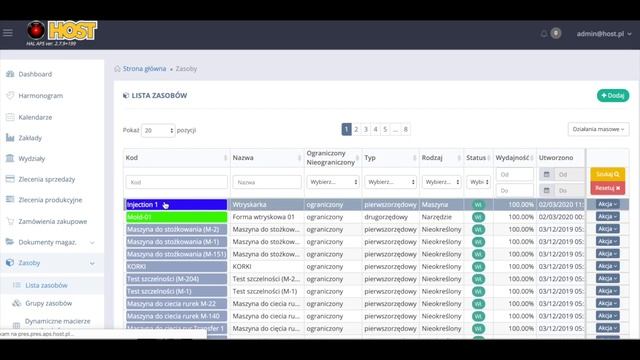Click the user avatar icon

tap(556, 33)
